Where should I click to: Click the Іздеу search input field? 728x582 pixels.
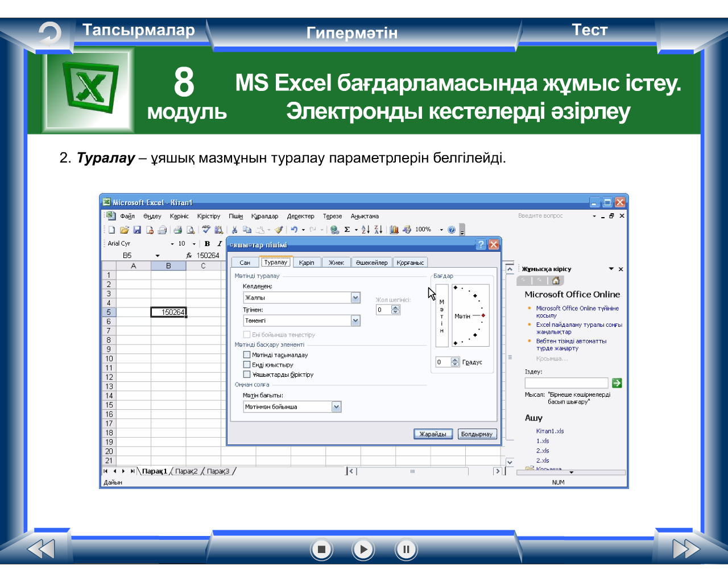tap(566, 383)
